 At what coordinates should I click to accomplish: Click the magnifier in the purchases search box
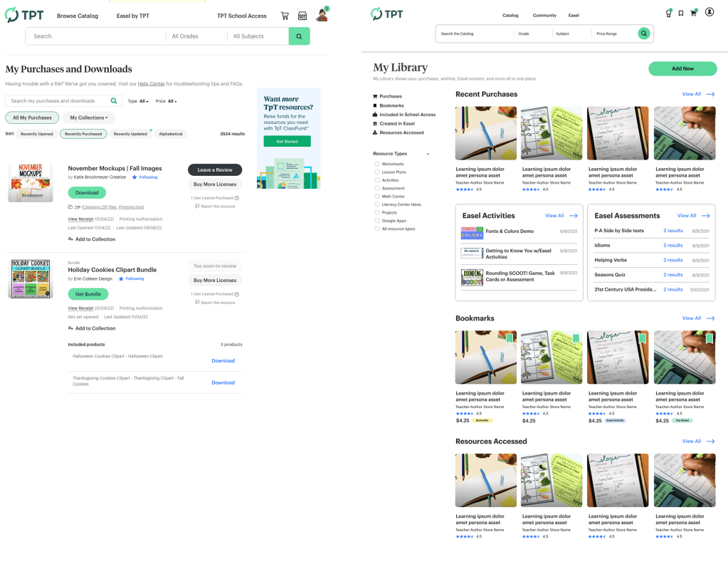(x=114, y=101)
